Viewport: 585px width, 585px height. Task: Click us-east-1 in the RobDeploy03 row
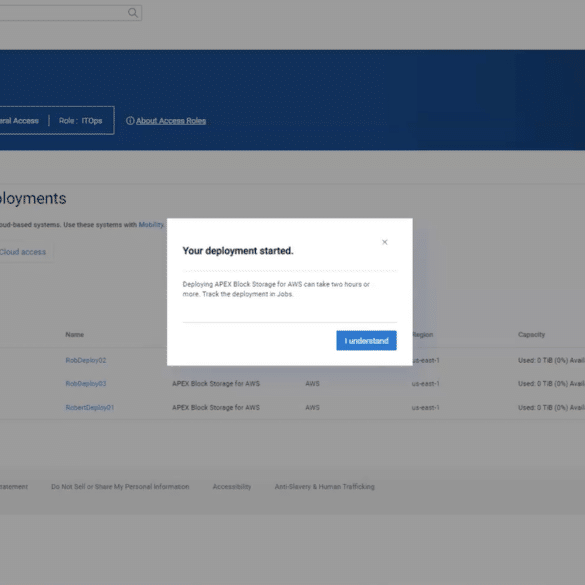pyautogui.click(x=425, y=384)
